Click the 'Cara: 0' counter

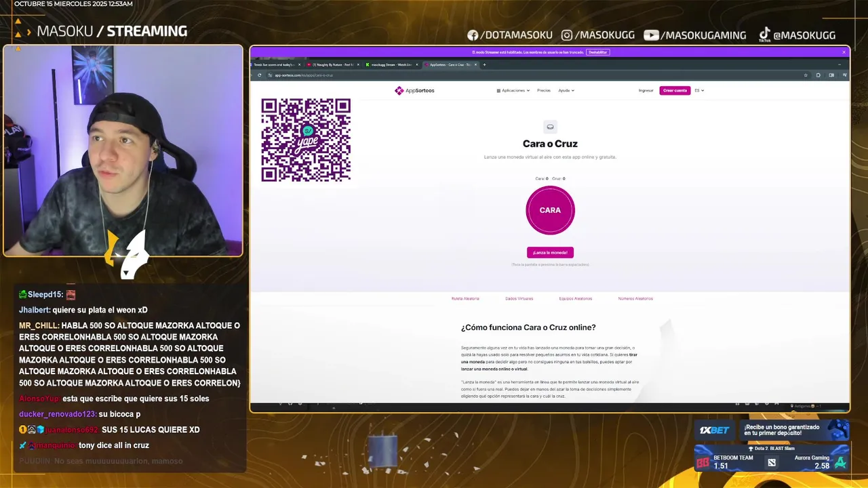(x=542, y=179)
